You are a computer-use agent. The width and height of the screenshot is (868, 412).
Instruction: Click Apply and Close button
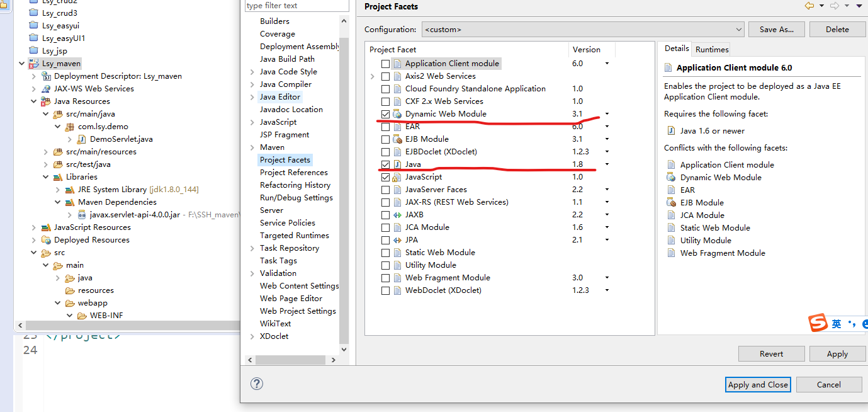click(758, 384)
